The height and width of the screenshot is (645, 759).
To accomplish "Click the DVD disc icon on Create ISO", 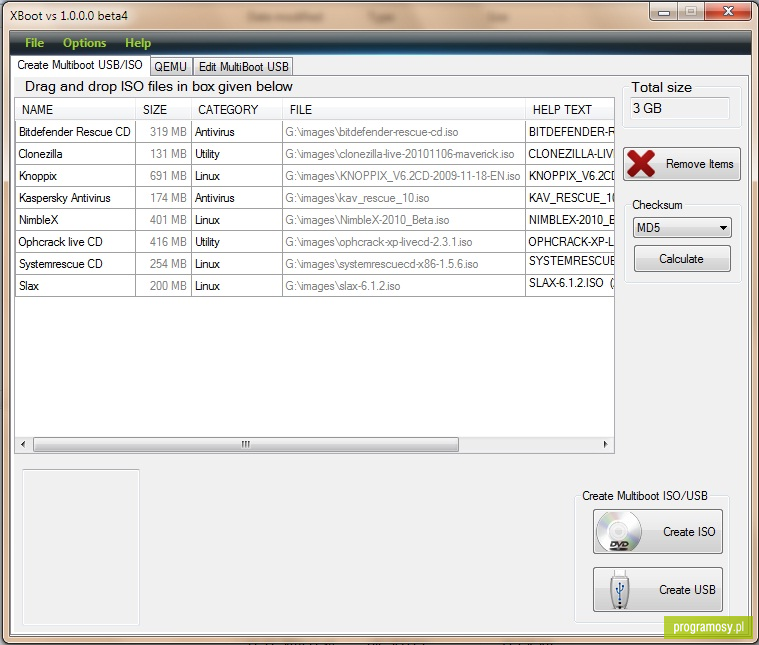I will 619,532.
